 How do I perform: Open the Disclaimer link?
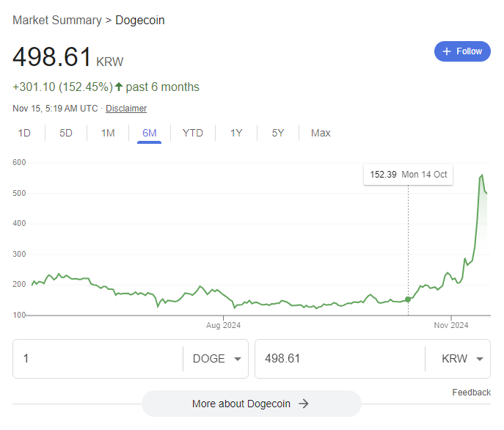click(126, 109)
